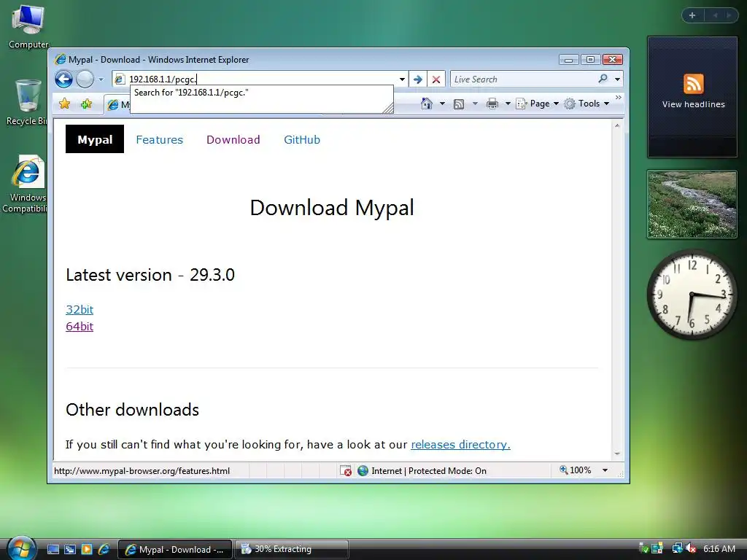Click the greyed Forward navigation button
Screen dimensions: 747x560
85,79
